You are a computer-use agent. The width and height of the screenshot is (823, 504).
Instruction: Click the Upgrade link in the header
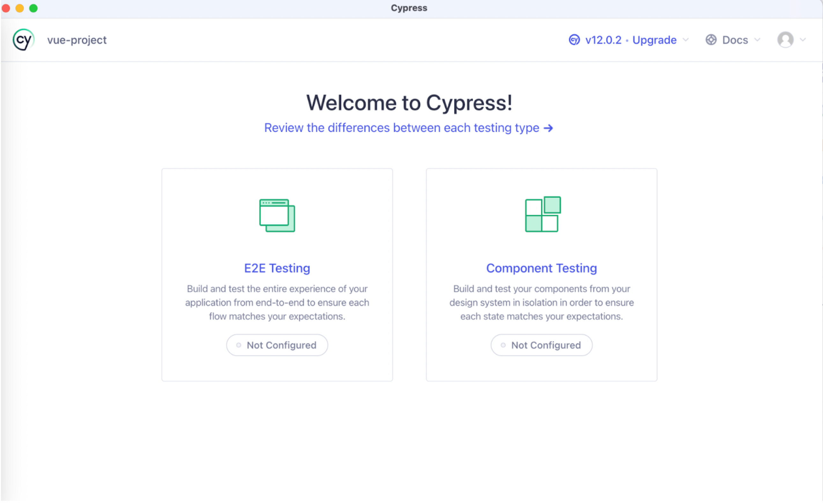(x=654, y=40)
